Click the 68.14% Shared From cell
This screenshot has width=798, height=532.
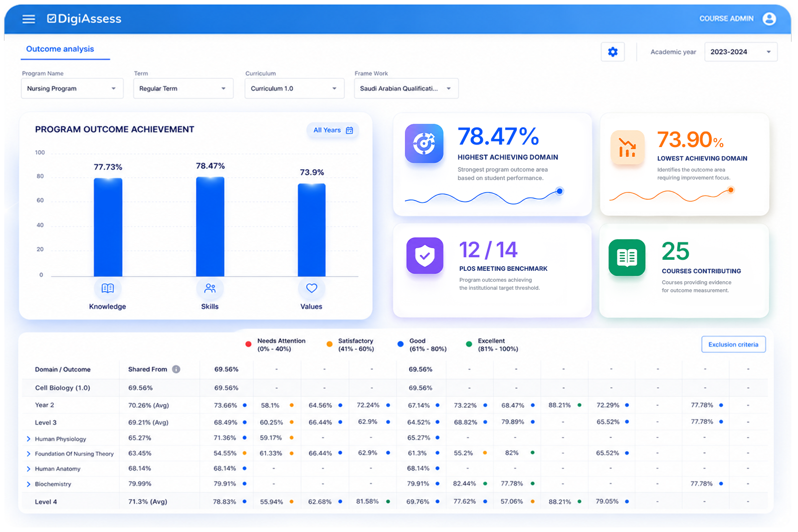[x=140, y=469]
